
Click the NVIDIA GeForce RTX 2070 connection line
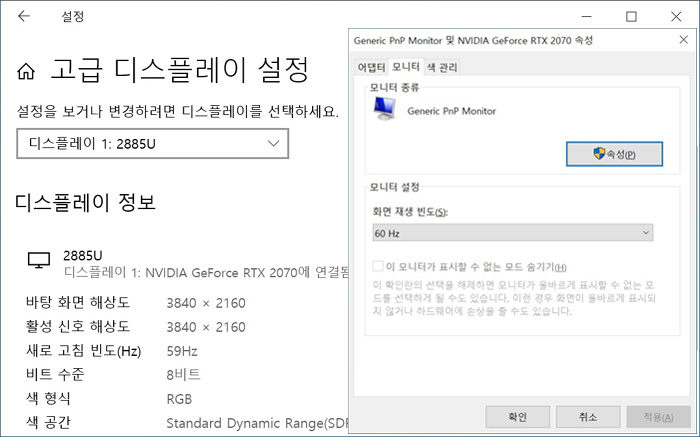point(206,272)
